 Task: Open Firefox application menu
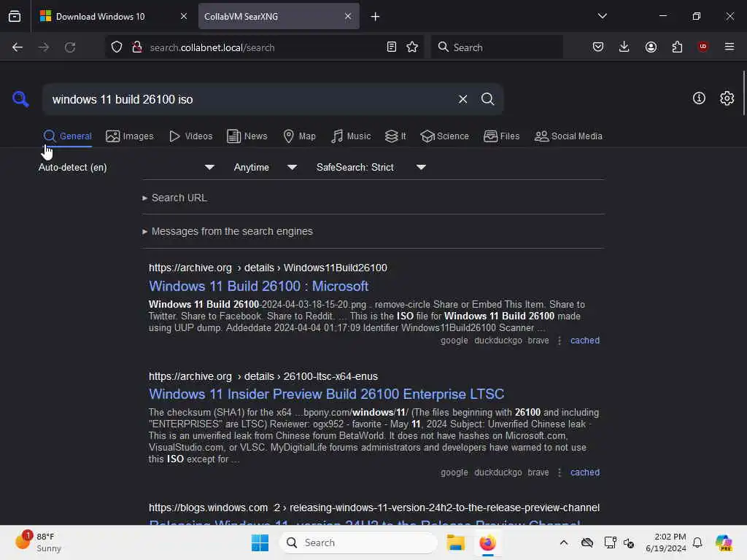click(x=729, y=47)
